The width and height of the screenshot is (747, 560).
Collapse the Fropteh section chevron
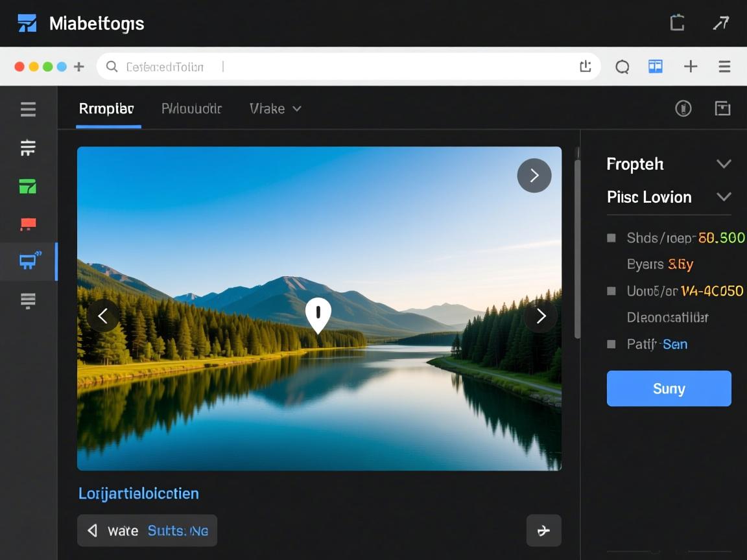click(x=724, y=164)
